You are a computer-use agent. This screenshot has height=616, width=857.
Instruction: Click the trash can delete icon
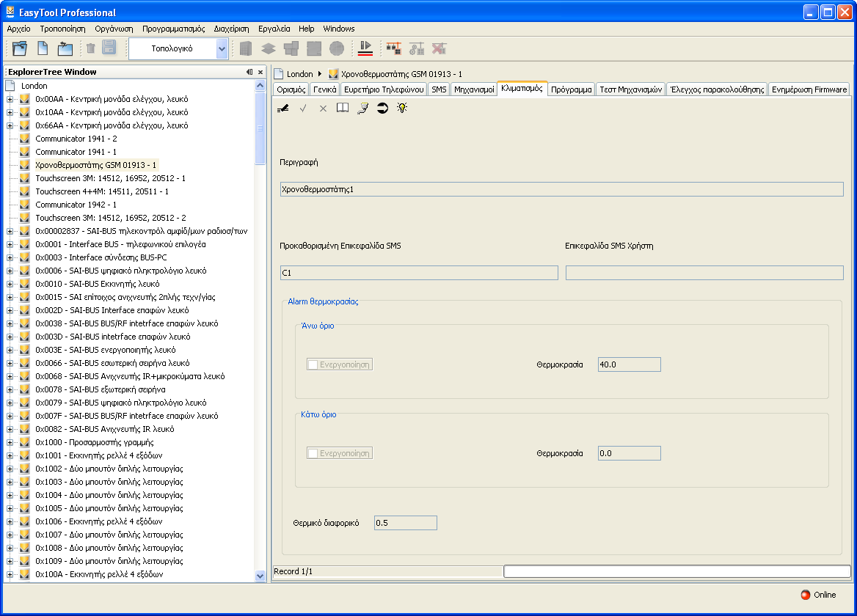point(91,48)
